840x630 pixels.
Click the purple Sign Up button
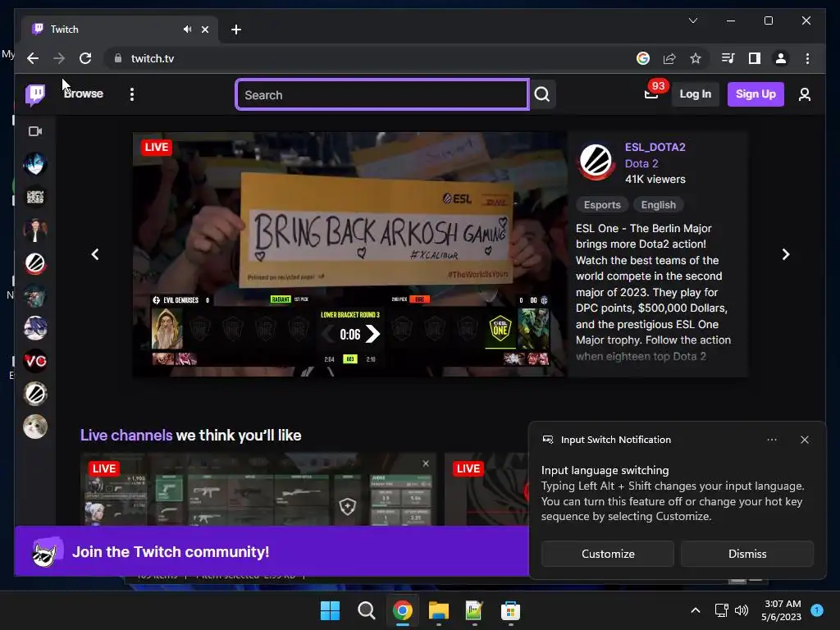[x=756, y=94]
